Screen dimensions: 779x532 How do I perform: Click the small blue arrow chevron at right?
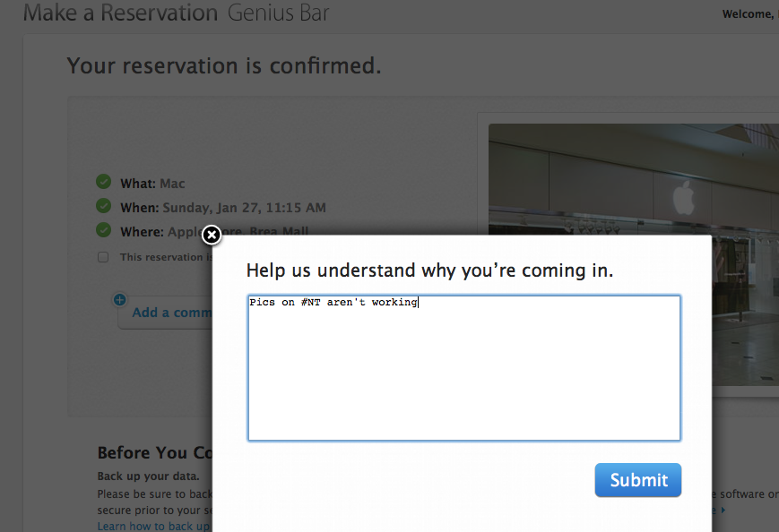point(723,510)
